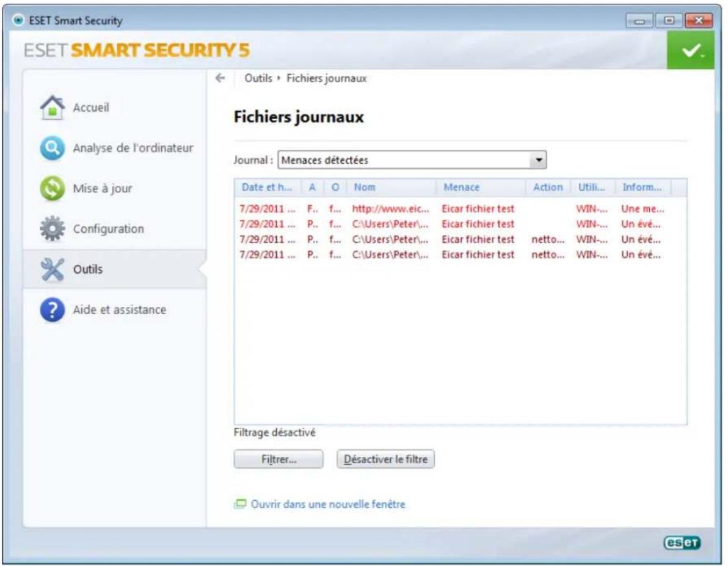Select the Outils menu item
This screenshot has width=728, height=566.
click(115, 270)
